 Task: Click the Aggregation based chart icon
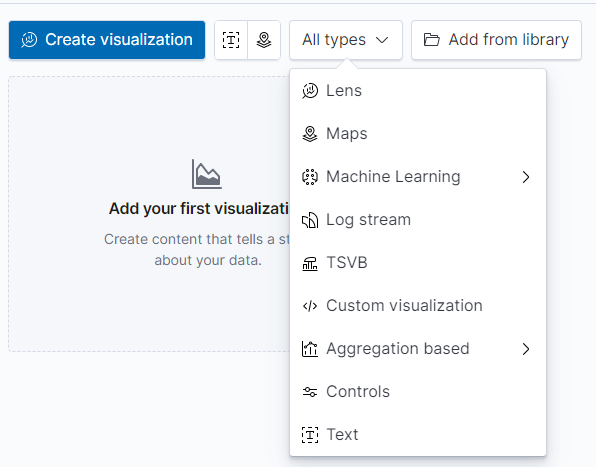310,348
